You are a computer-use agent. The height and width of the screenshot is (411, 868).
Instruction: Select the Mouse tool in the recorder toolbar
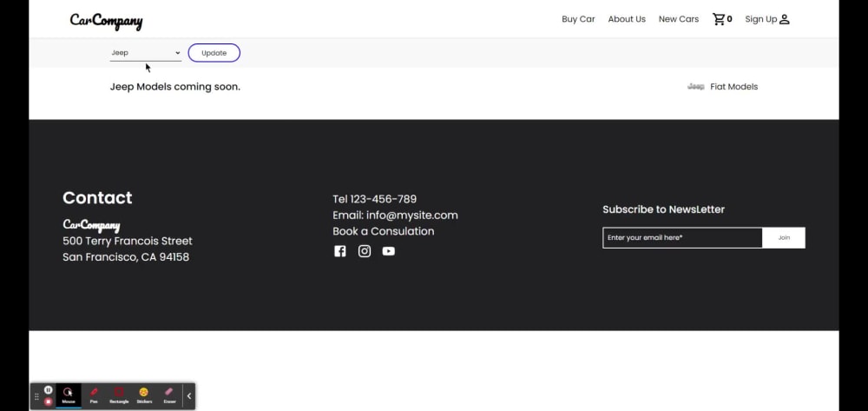click(69, 396)
